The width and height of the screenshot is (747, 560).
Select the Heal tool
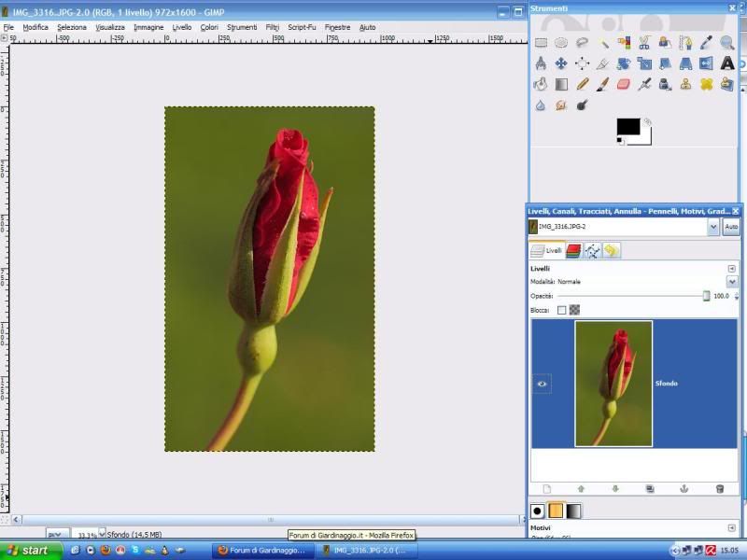click(707, 84)
